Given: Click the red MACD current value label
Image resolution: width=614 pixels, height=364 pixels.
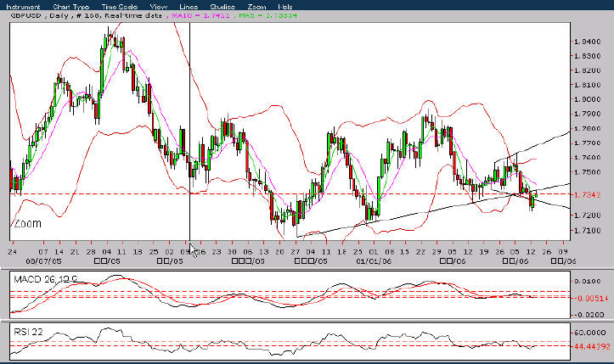Looking at the screenshot, I should coord(591,299).
